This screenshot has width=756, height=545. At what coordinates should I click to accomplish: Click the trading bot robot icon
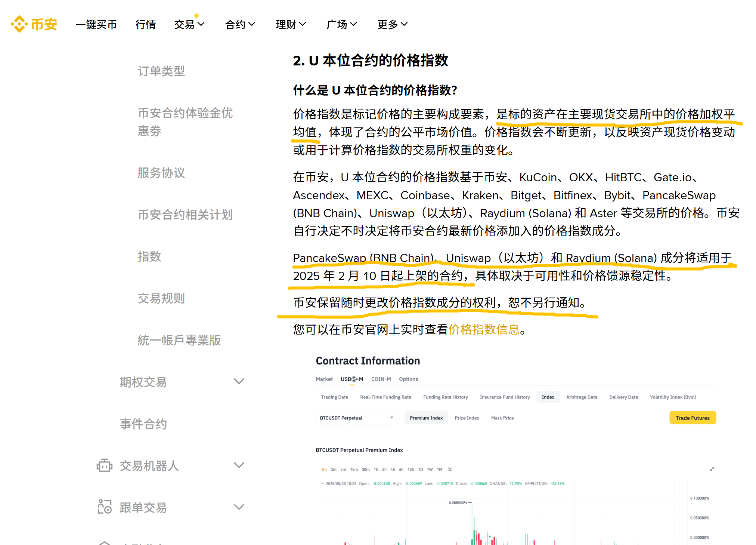tap(104, 465)
